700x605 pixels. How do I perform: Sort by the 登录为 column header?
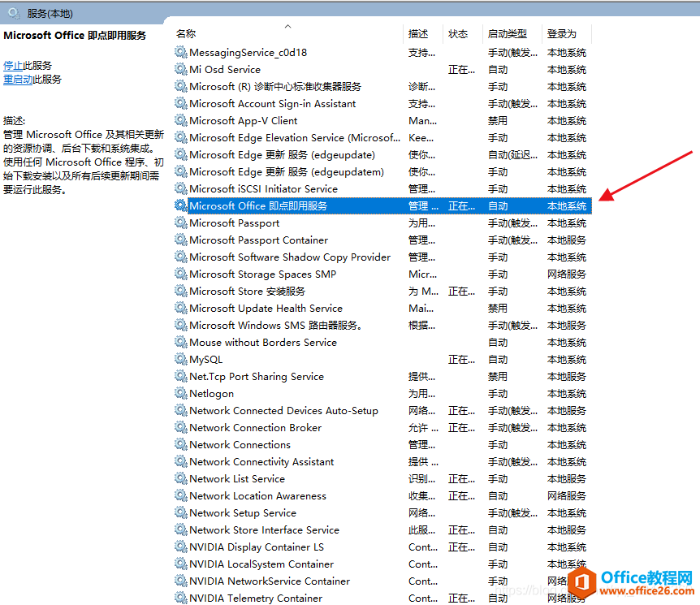click(562, 34)
